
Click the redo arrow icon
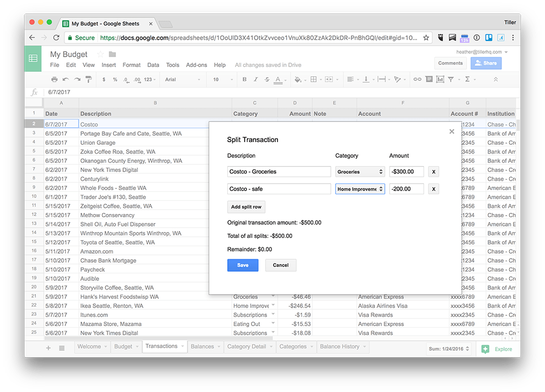click(x=77, y=79)
